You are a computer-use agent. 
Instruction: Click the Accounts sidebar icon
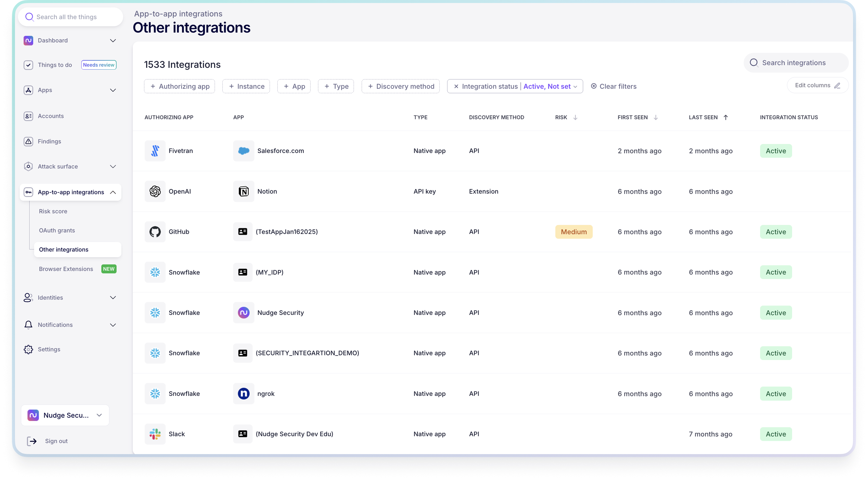coord(28,116)
